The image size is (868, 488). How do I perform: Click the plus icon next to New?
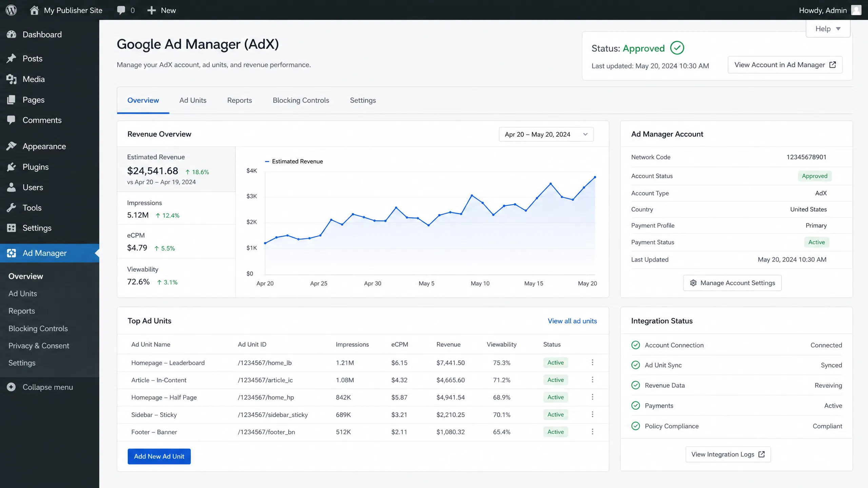click(x=151, y=10)
